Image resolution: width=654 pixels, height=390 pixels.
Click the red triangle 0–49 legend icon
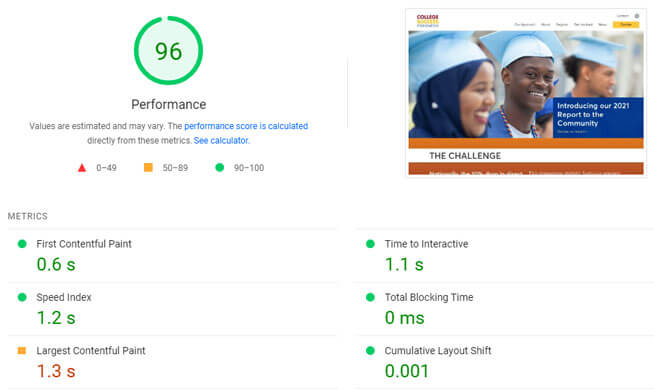82,168
